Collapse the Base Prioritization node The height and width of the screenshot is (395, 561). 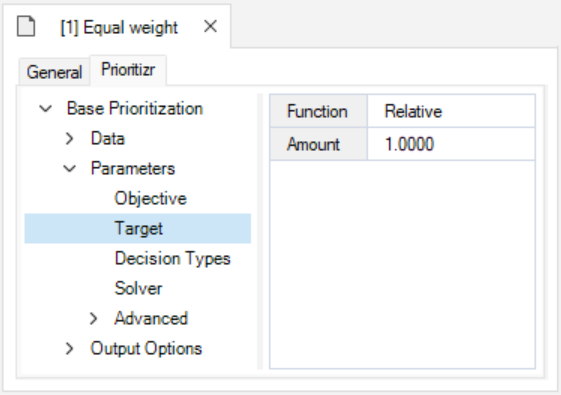point(45,108)
